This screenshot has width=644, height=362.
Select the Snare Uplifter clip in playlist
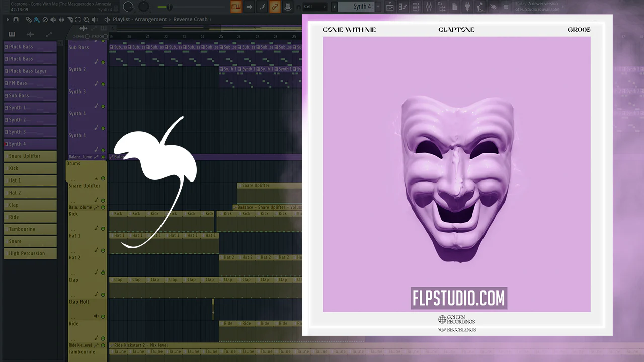[x=269, y=193]
